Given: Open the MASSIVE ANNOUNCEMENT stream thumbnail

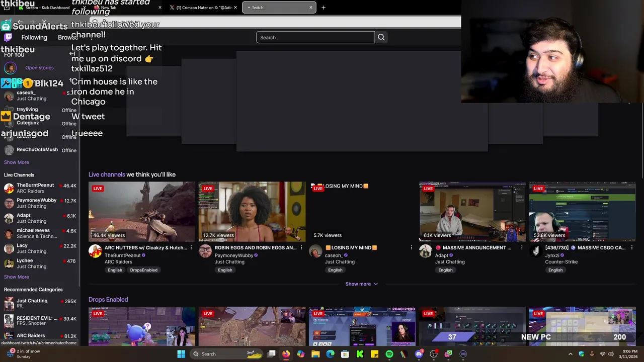Looking at the screenshot, I should (472, 212).
